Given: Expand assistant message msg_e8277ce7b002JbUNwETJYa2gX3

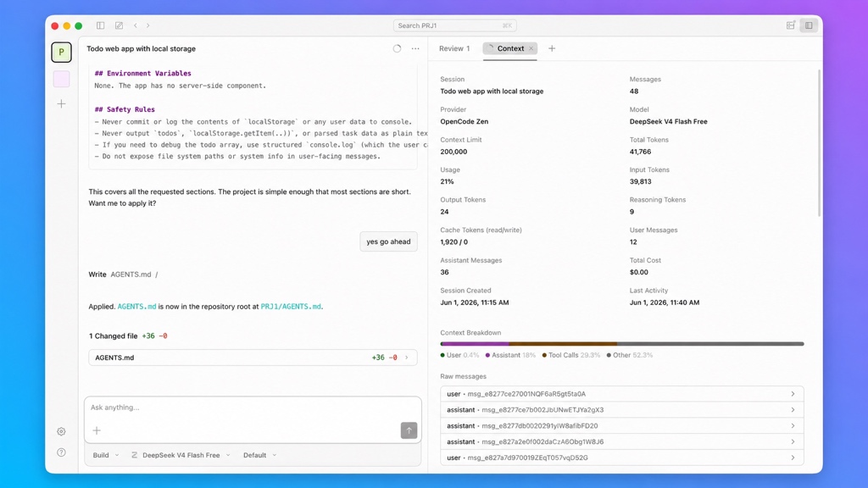Looking at the screenshot, I should click(621, 410).
